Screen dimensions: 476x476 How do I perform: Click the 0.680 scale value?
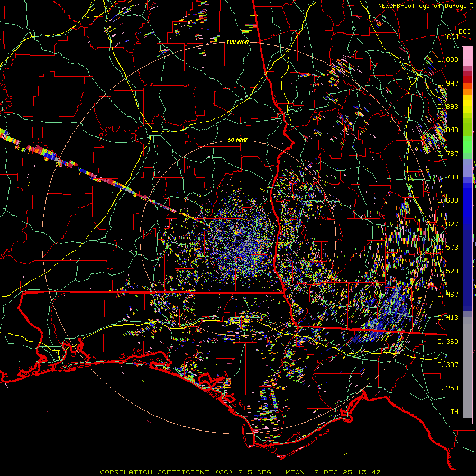(448, 200)
